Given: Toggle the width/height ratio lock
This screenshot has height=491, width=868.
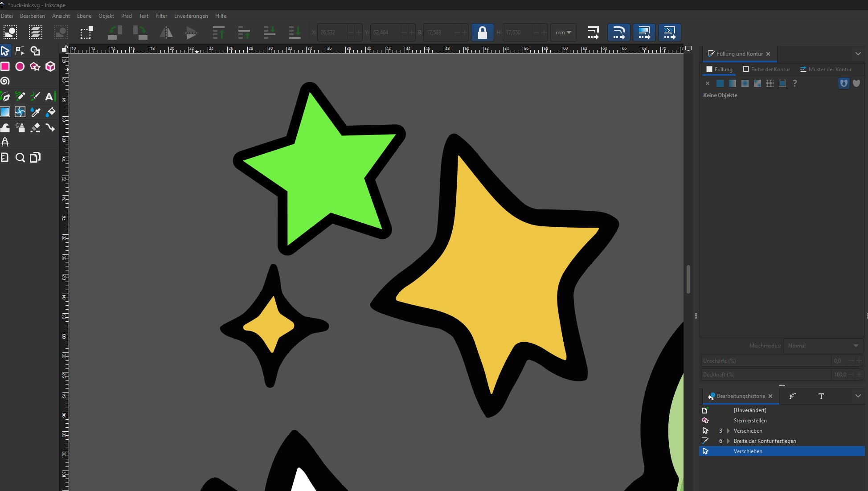Looking at the screenshot, I should tap(482, 33).
